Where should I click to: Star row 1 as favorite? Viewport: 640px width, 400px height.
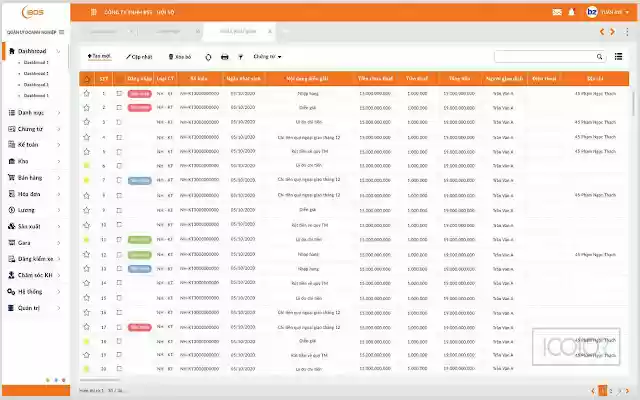click(x=87, y=93)
